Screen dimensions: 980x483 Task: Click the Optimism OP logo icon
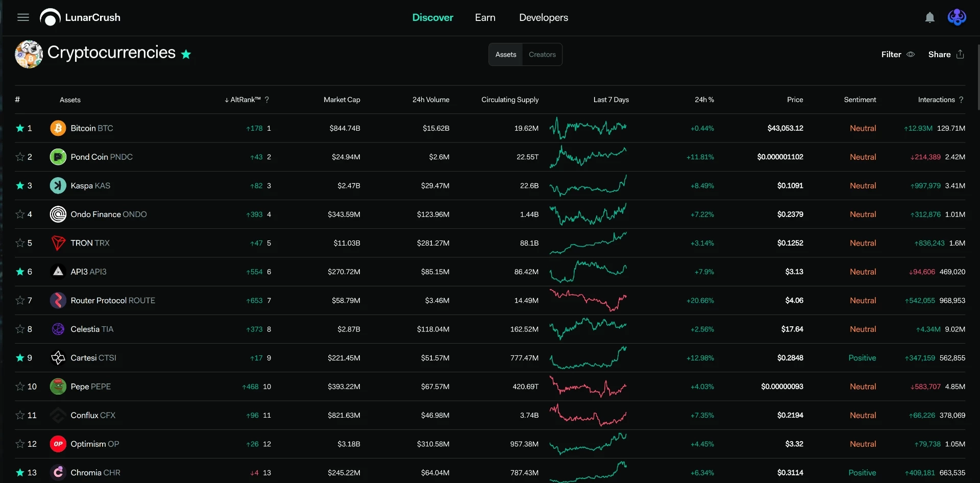pos(58,444)
